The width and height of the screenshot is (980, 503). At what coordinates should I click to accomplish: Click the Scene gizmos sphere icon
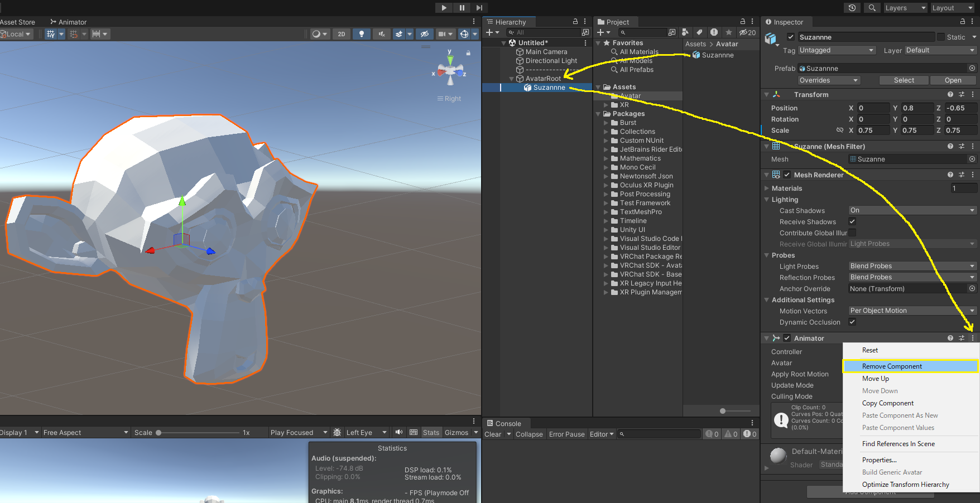click(464, 34)
